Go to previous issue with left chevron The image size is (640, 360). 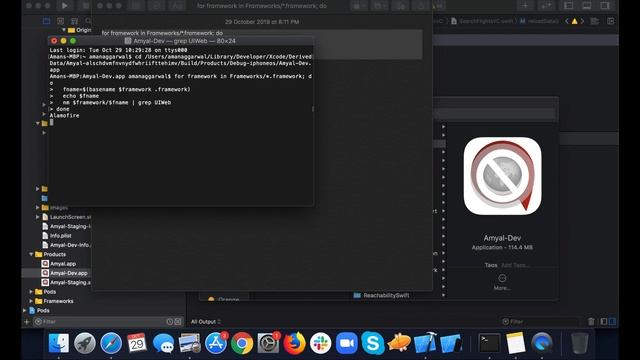point(567,21)
